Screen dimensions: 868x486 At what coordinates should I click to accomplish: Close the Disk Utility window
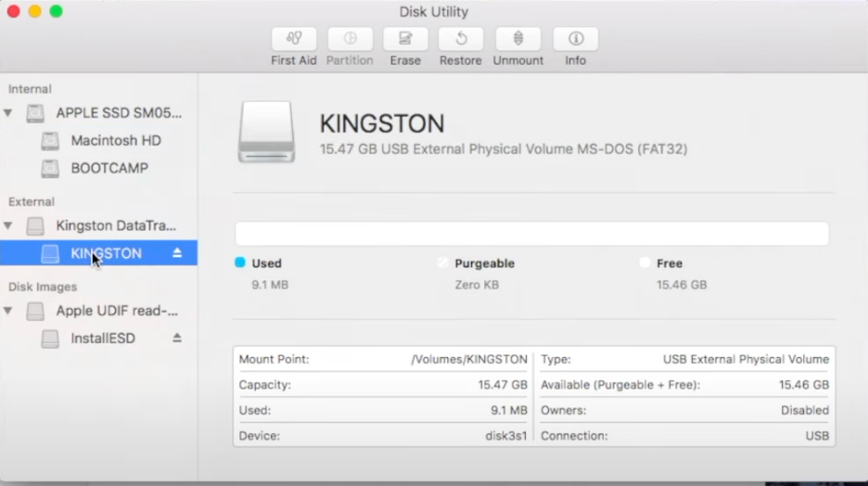[x=13, y=11]
